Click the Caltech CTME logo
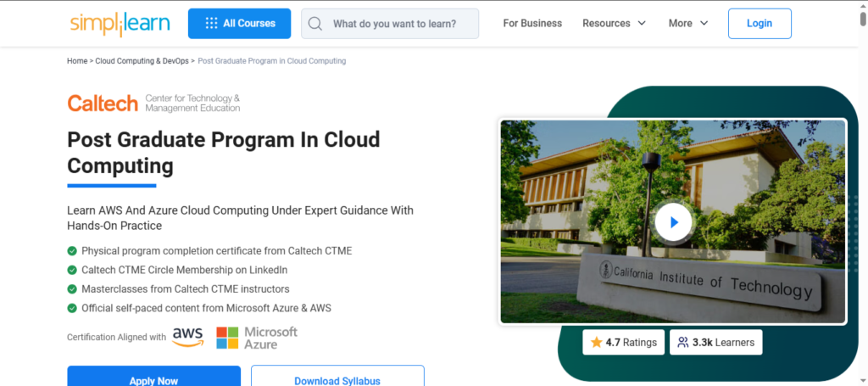 click(x=153, y=103)
